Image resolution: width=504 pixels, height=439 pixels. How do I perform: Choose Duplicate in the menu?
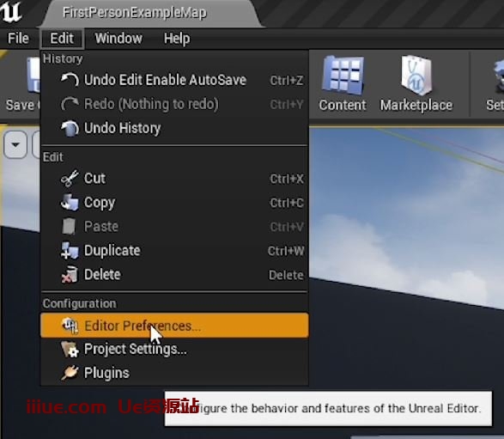(x=175, y=251)
